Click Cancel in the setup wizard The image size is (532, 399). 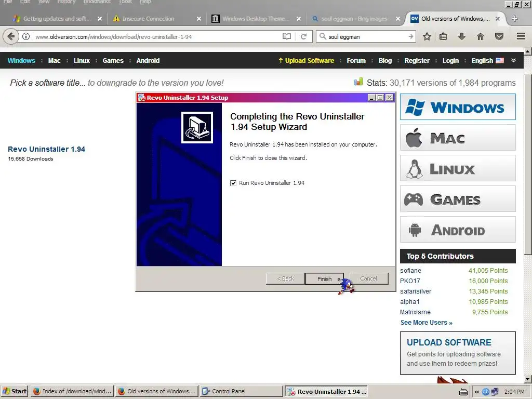(369, 278)
